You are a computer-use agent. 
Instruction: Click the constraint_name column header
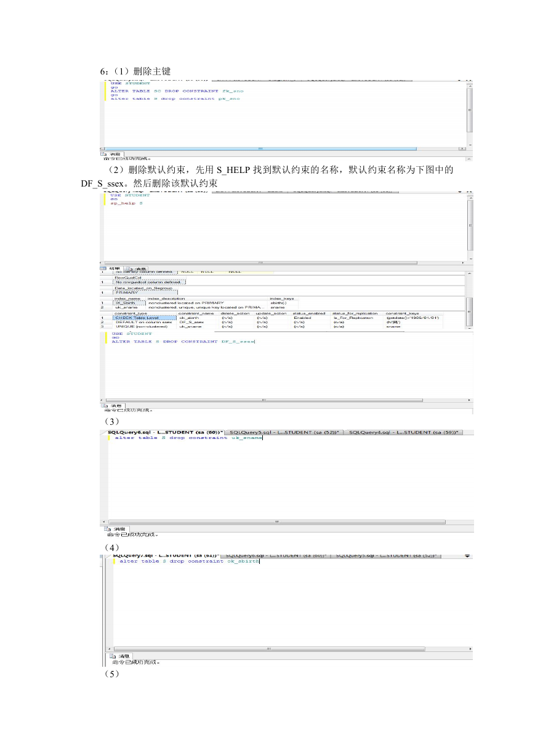198,313
